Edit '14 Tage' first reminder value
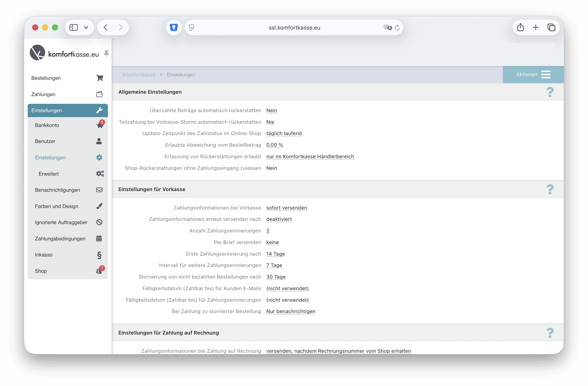 (276, 254)
